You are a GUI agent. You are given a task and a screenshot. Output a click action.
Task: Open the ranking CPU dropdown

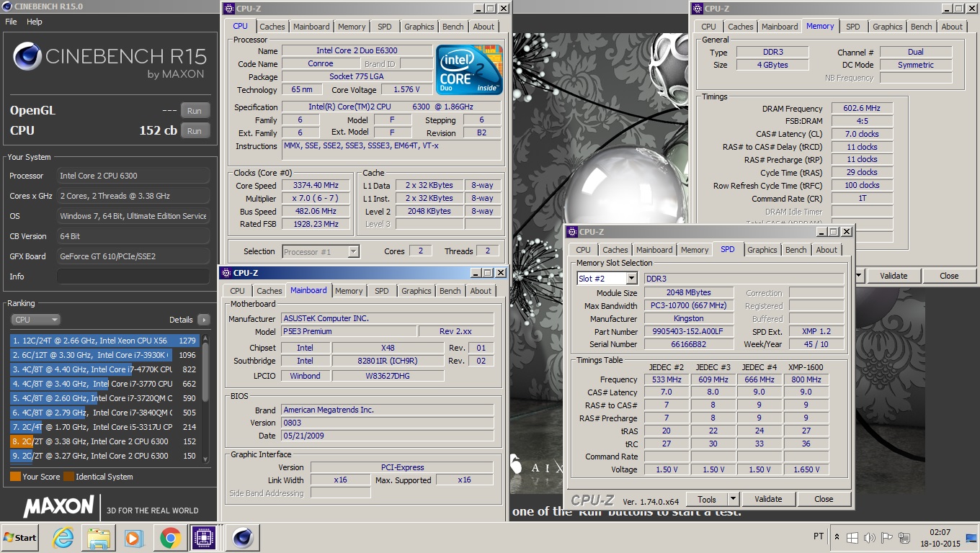click(35, 320)
